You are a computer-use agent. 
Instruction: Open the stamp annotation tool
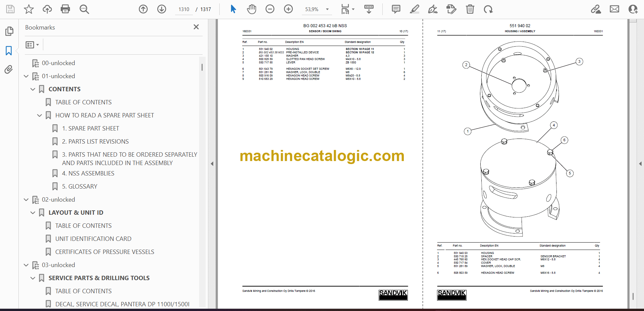[451, 9]
